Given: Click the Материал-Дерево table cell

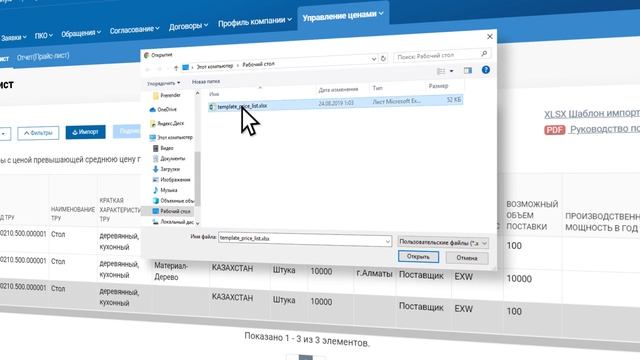Looking at the screenshot, I should click(x=171, y=271).
